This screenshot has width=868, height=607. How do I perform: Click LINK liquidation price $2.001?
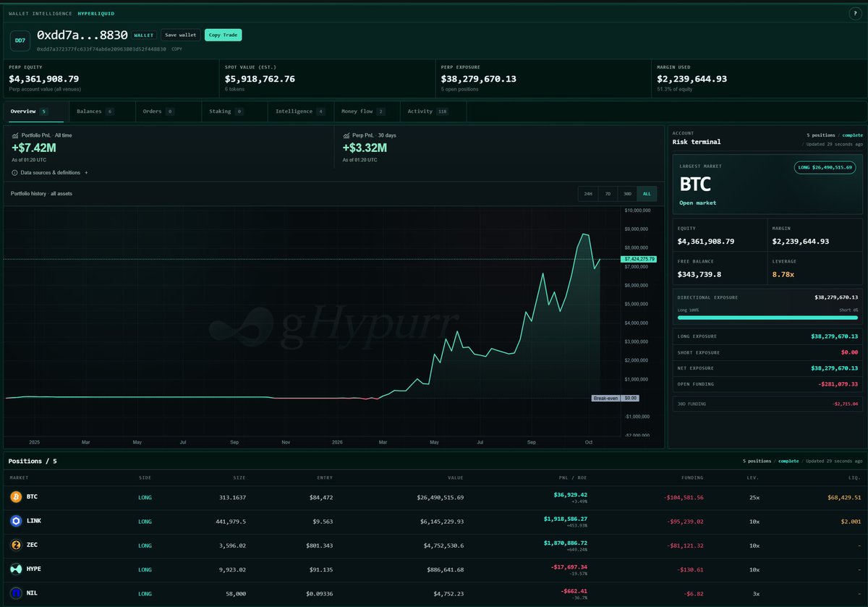(x=851, y=522)
